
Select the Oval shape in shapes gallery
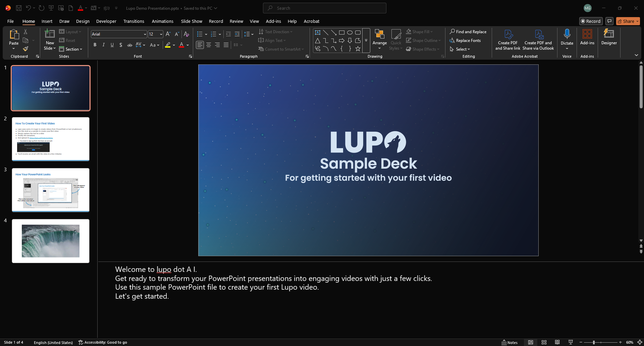tap(350, 33)
